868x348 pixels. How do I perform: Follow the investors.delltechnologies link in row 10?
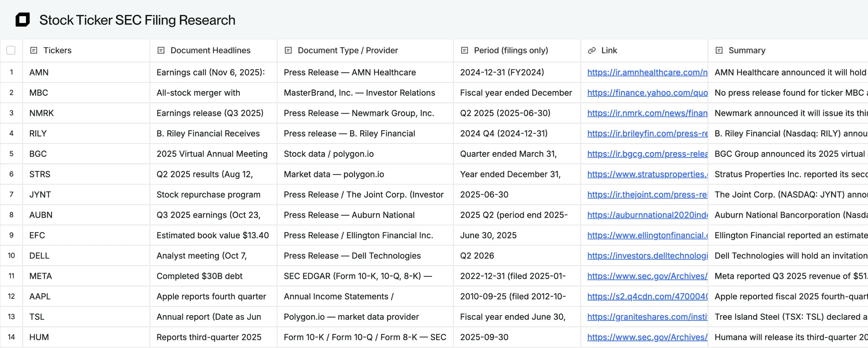pyautogui.click(x=647, y=256)
